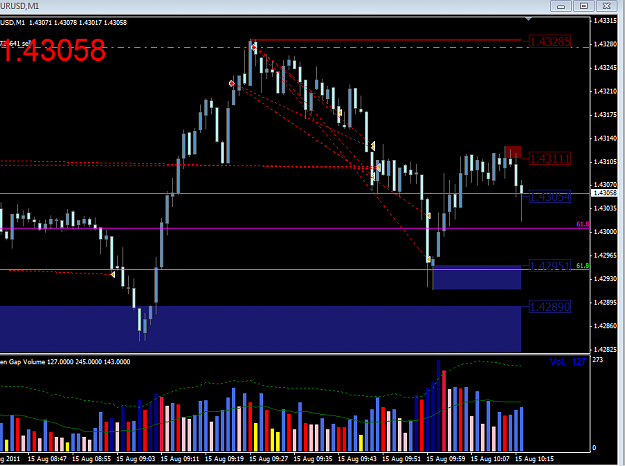
Task: Select the red 1.43111 price label
Action: [x=550, y=159]
